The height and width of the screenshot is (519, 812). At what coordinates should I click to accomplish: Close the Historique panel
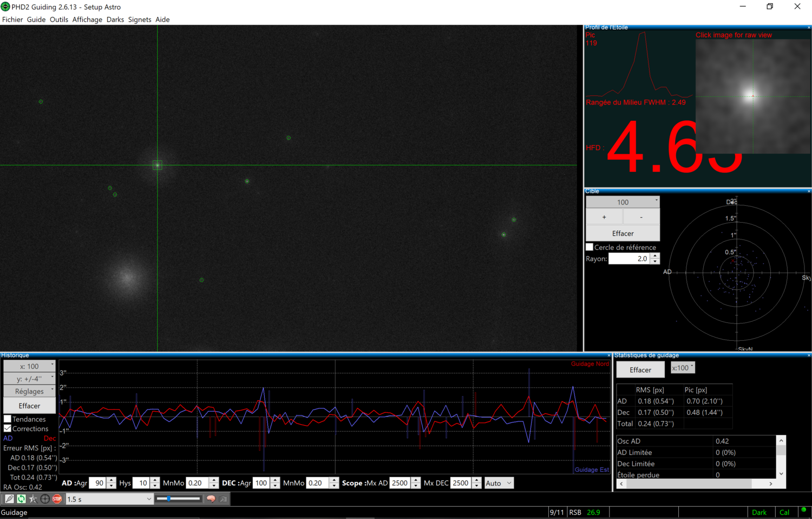(609, 355)
